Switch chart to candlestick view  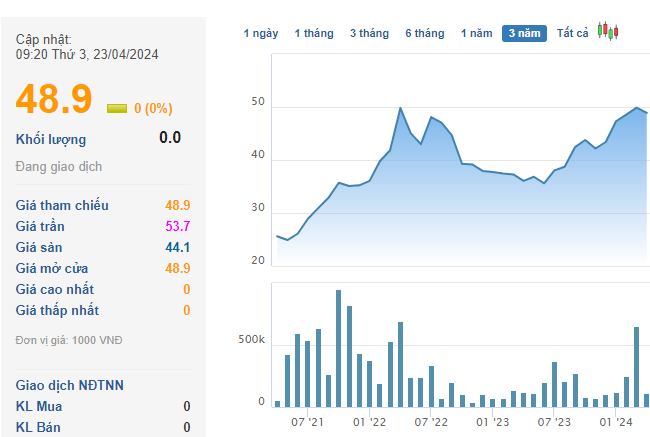tap(608, 32)
